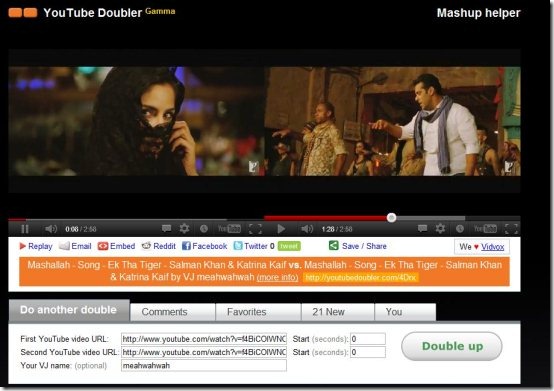Open the more info link
Viewport: 554px width, 391px height.
coord(277,277)
